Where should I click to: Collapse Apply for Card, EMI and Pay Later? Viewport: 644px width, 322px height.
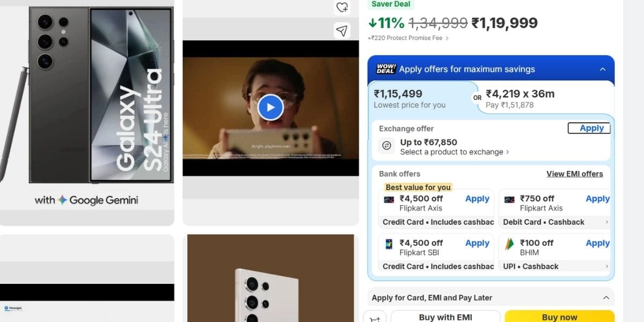(606, 298)
